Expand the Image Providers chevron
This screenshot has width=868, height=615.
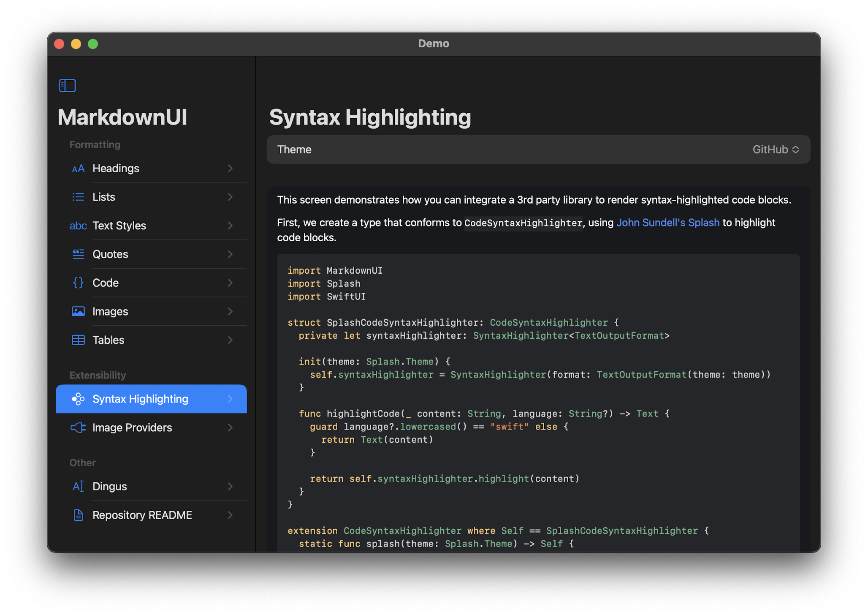pyautogui.click(x=230, y=427)
